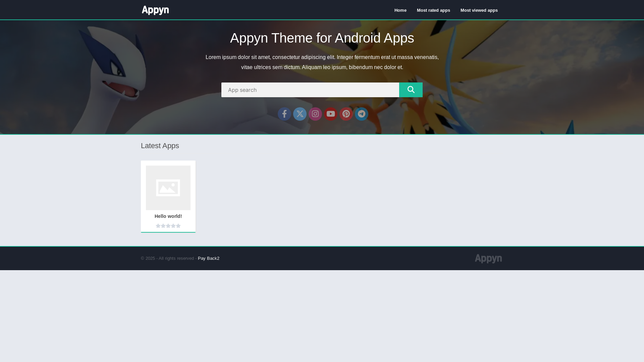
Task: Open Most viewed apps menu item
Action: (479, 10)
